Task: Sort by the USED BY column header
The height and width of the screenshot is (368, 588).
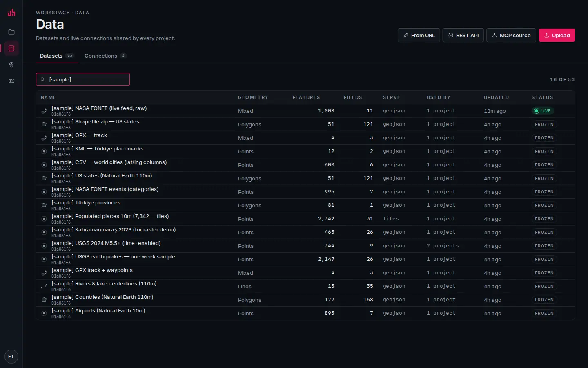Action: pos(439,97)
